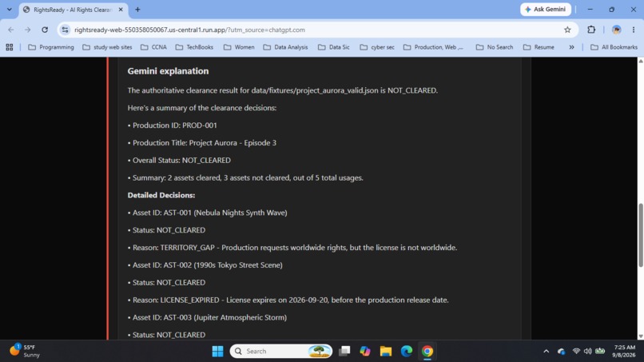644x362 pixels.
Task: Click the TERRITORY_GAP reason line
Action: (292, 248)
